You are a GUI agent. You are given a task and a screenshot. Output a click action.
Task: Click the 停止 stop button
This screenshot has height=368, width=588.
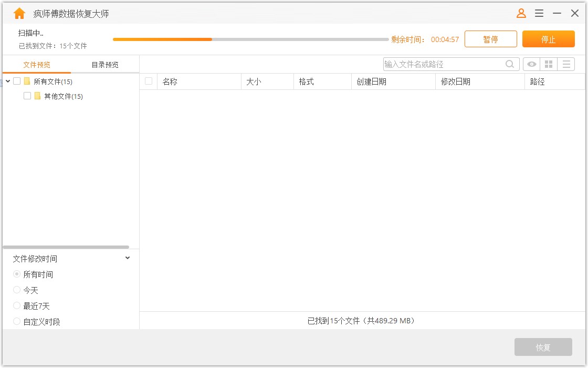coord(548,39)
